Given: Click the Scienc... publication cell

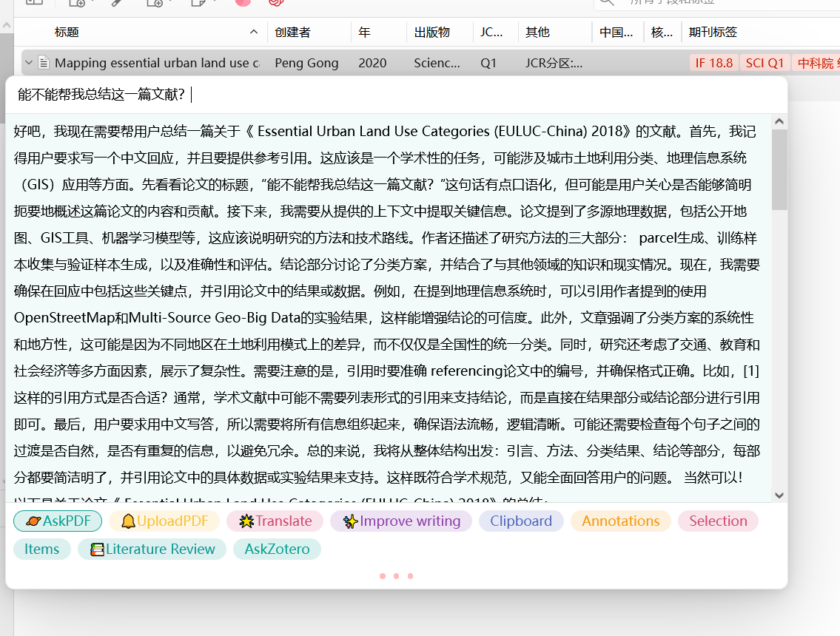Looking at the screenshot, I should 437,63.
